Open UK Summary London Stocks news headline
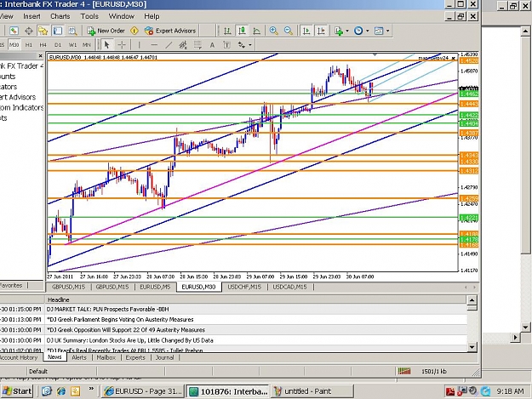The image size is (532, 399). click(x=130, y=340)
